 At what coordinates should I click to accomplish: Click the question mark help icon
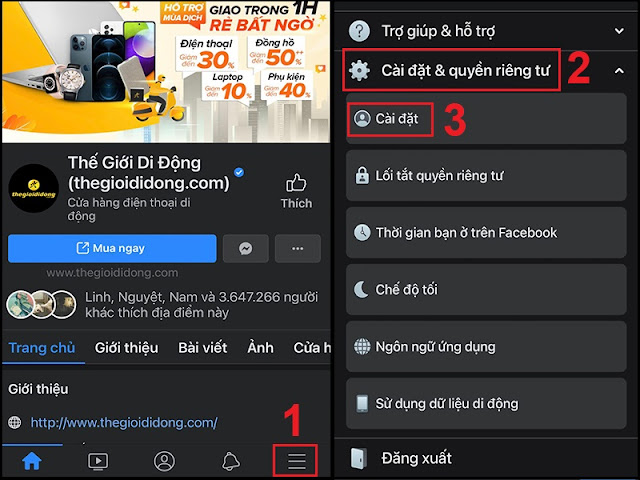coord(360,31)
